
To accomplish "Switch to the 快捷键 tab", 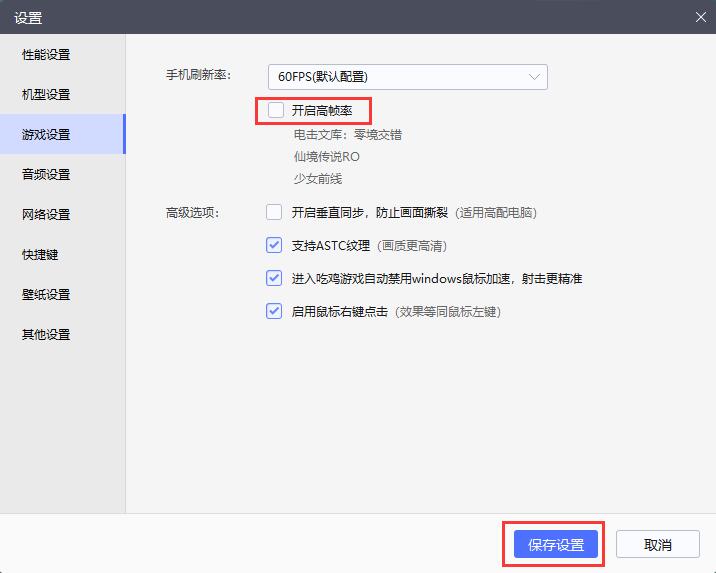I will pos(41,255).
